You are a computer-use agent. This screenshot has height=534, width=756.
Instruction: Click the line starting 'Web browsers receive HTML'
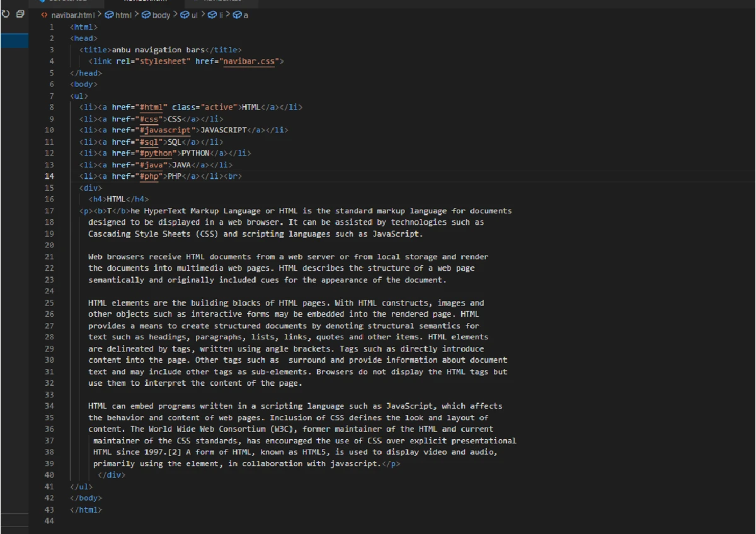pos(288,257)
